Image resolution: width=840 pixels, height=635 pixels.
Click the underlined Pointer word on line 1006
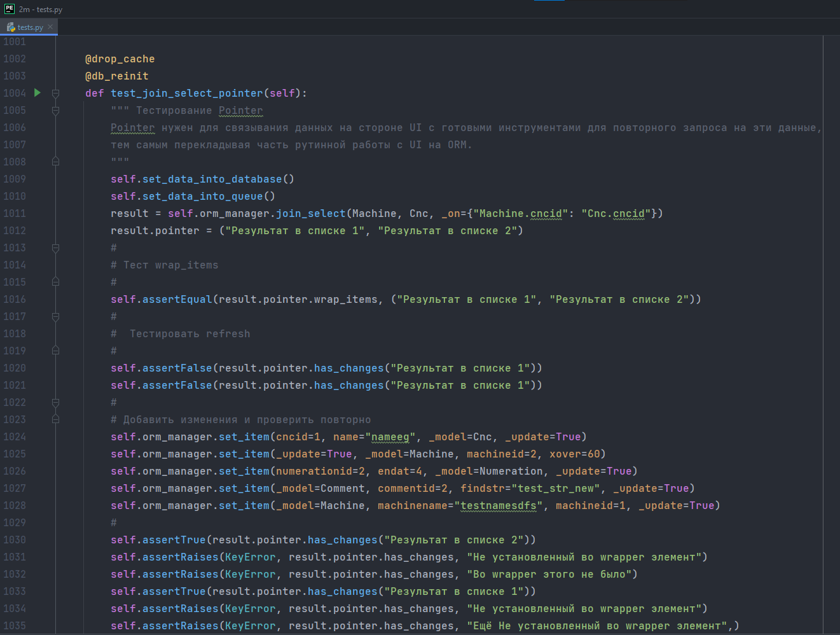(133, 128)
